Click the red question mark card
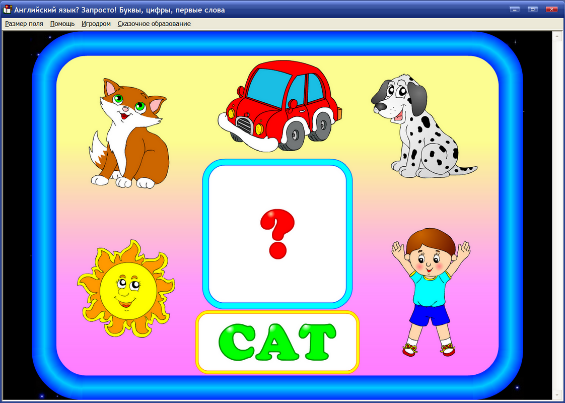 point(277,234)
